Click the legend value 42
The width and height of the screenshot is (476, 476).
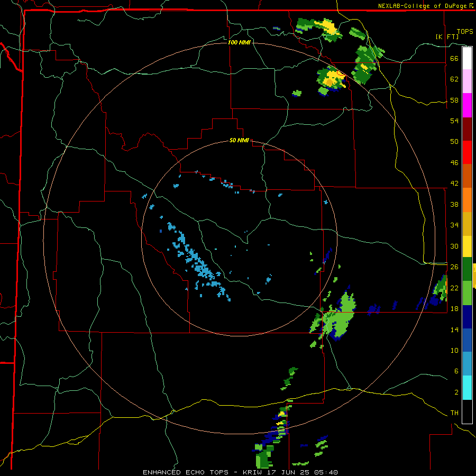454,184
